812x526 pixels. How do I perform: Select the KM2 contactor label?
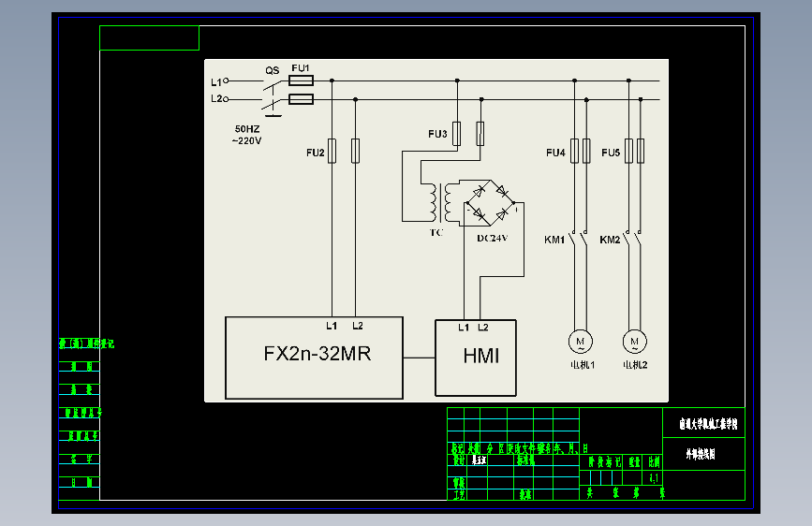(610, 240)
